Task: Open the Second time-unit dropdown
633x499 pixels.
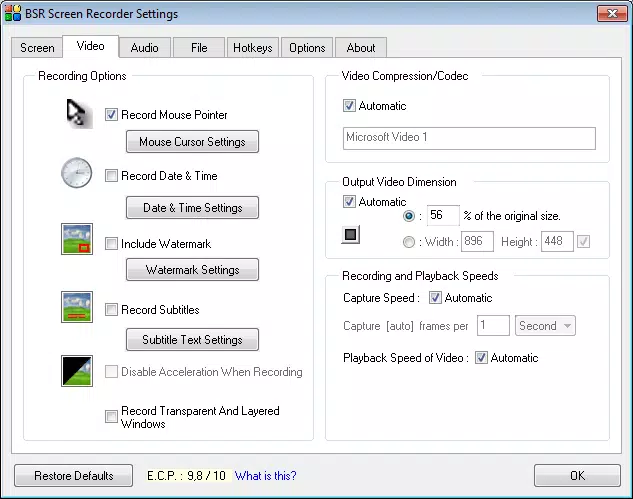Action: tap(545, 326)
